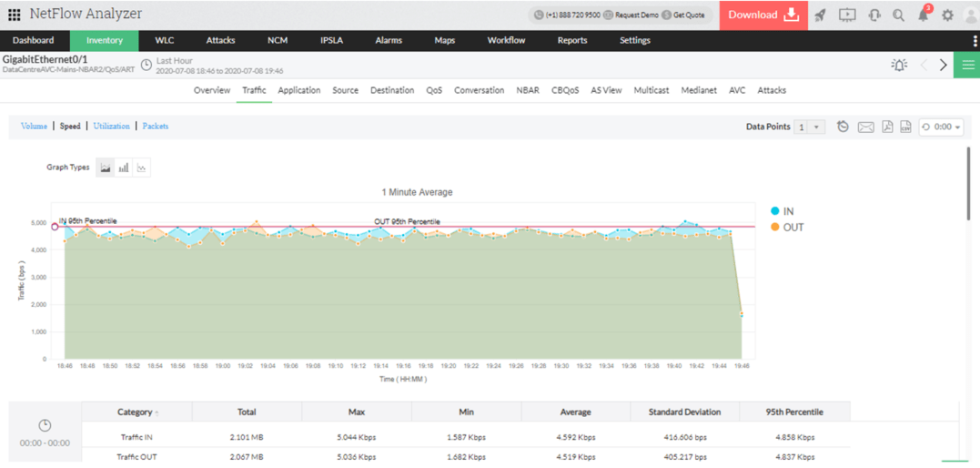Click the rocket quick-start icon
The width and height of the screenshot is (980, 468).
click(820, 15)
